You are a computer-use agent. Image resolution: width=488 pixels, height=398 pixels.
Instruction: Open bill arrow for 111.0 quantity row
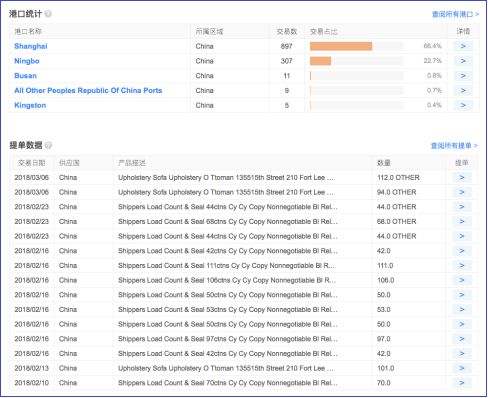coord(462,265)
